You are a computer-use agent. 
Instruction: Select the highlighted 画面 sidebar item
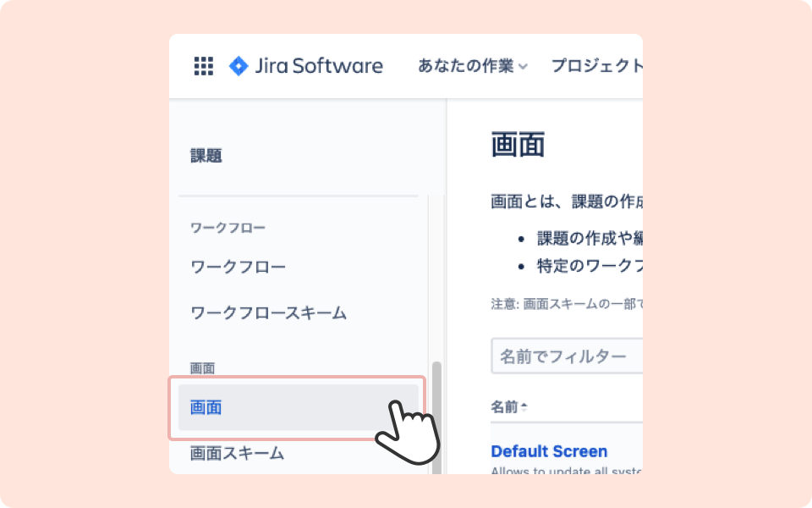click(206, 407)
